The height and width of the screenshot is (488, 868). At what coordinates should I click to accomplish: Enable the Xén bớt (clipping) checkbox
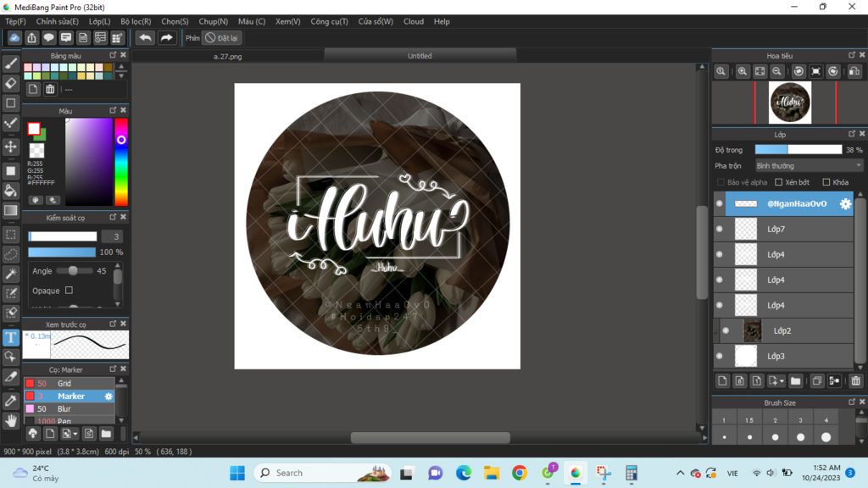779,182
